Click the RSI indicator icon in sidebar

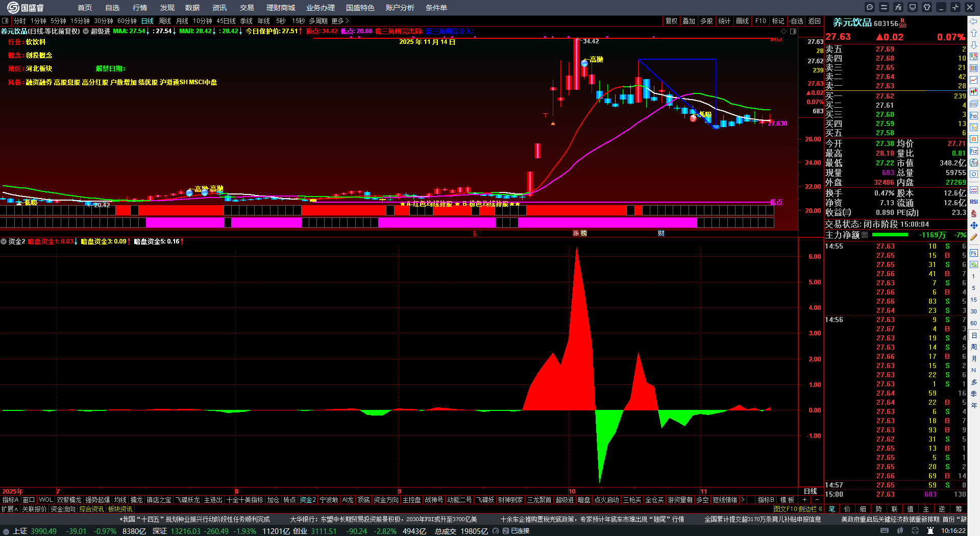coord(974,202)
